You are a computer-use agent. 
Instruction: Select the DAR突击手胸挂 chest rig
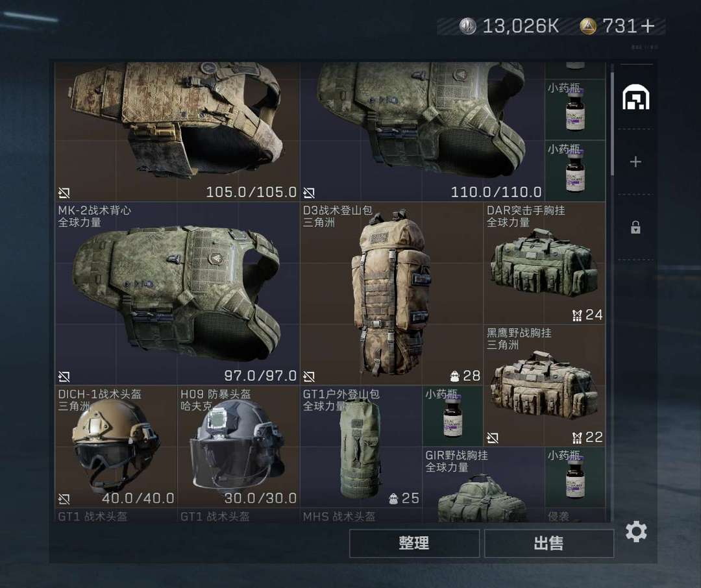pos(544,263)
